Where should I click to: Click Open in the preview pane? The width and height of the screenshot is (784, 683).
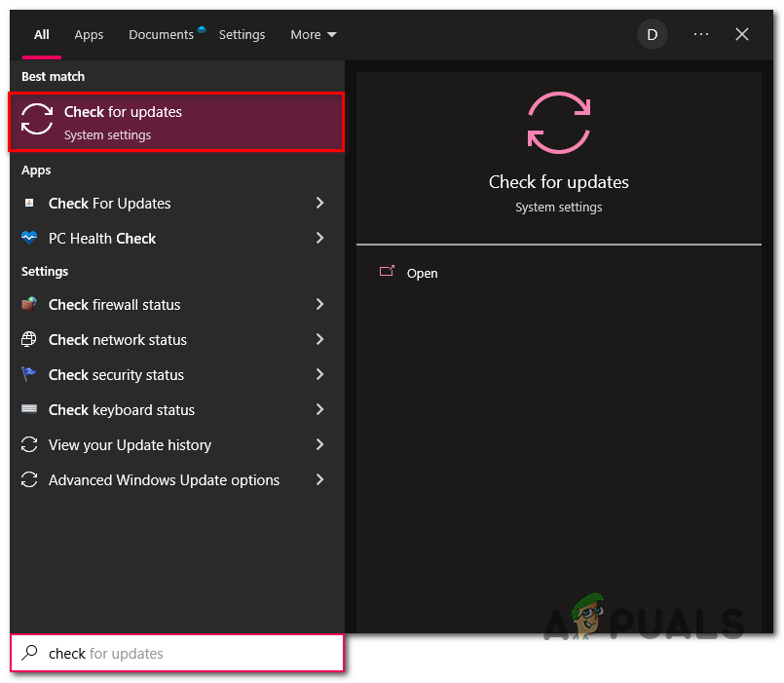tap(422, 273)
